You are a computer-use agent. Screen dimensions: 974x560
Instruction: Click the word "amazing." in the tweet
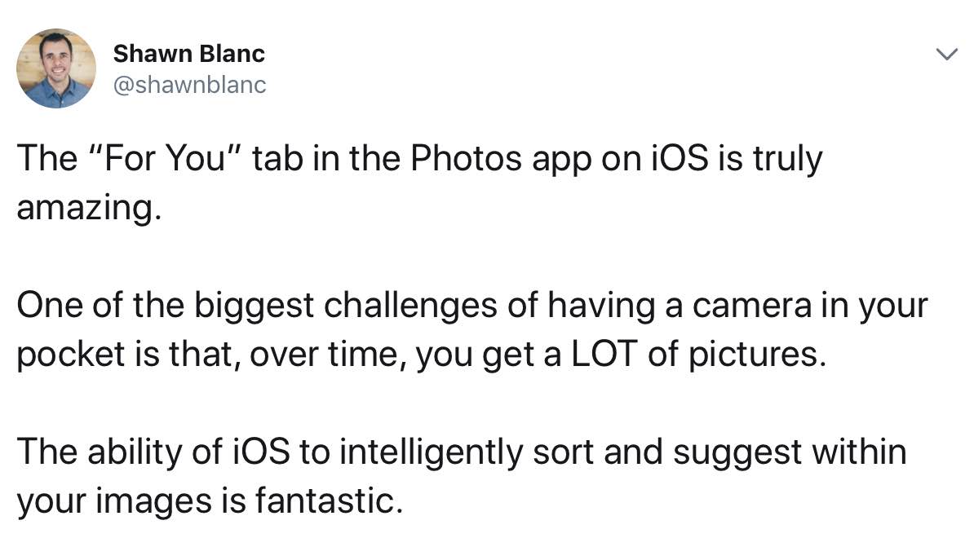pos(85,209)
